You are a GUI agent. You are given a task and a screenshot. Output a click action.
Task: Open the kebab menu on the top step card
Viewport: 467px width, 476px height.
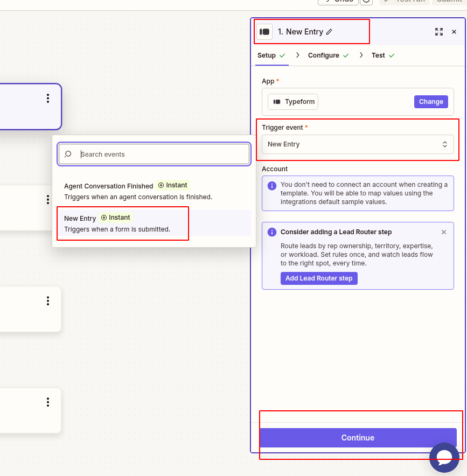point(47,99)
